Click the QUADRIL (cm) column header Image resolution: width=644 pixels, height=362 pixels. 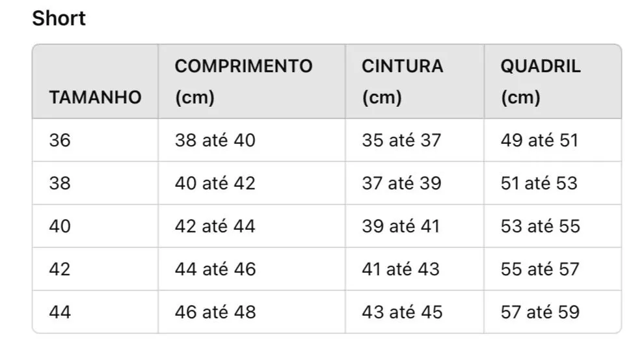point(553,81)
